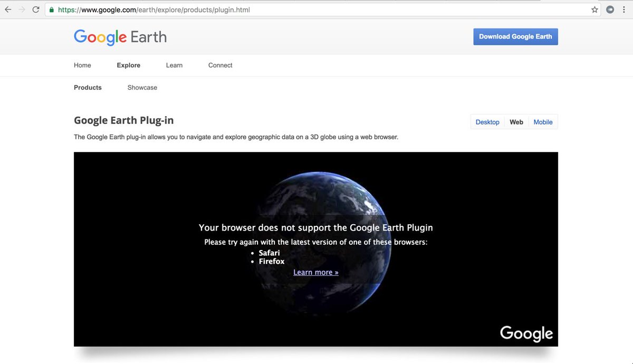
Task: Click the white Google logo on globe
Action: click(x=526, y=333)
